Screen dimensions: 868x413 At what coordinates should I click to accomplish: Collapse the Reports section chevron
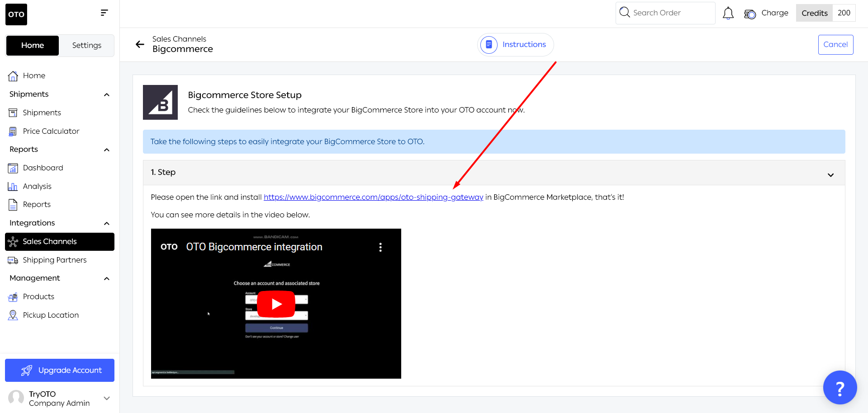tap(107, 150)
